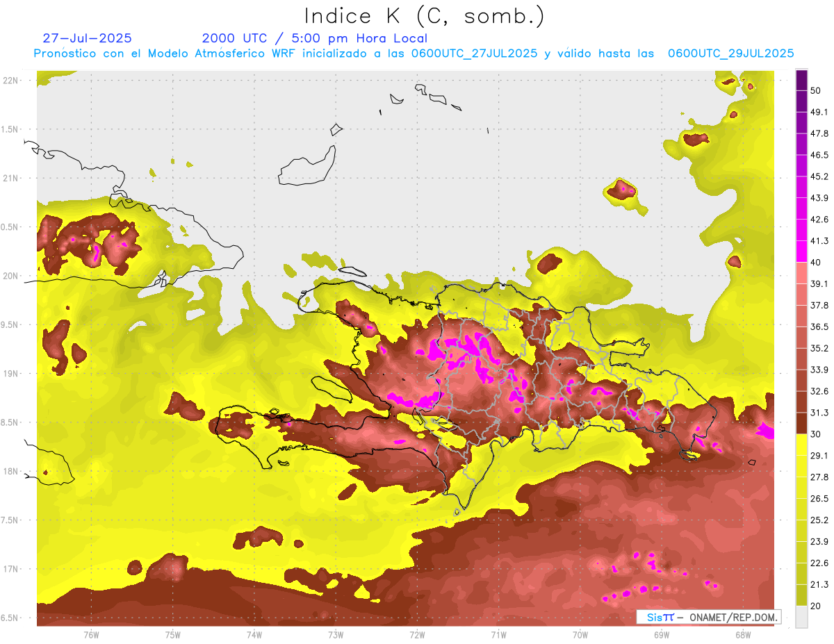
Task: Click the '73W' longitude axis label
Action: tap(336, 635)
